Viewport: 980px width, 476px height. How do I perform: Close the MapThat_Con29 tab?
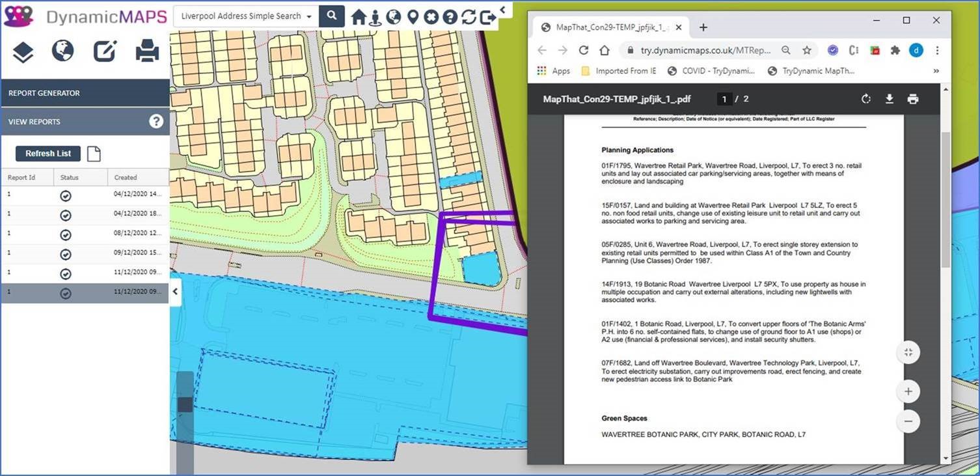pyautogui.click(x=679, y=27)
